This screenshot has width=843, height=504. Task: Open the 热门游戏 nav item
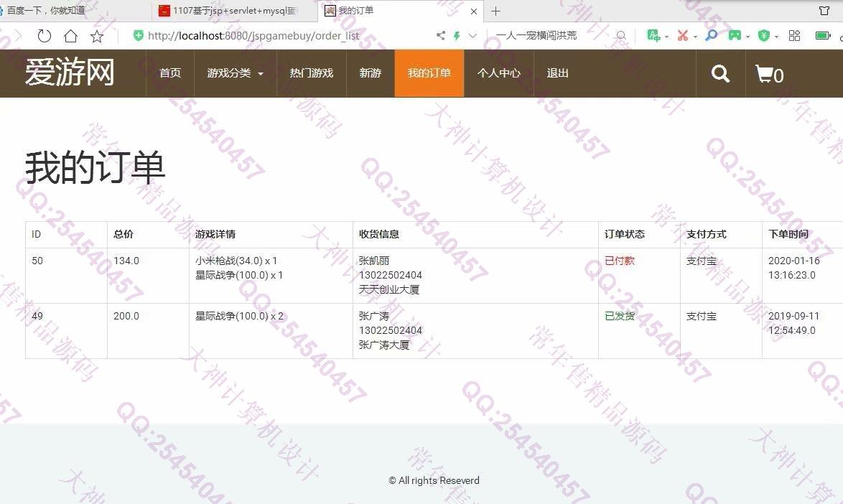pyautogui.click(x=312, y=73)
